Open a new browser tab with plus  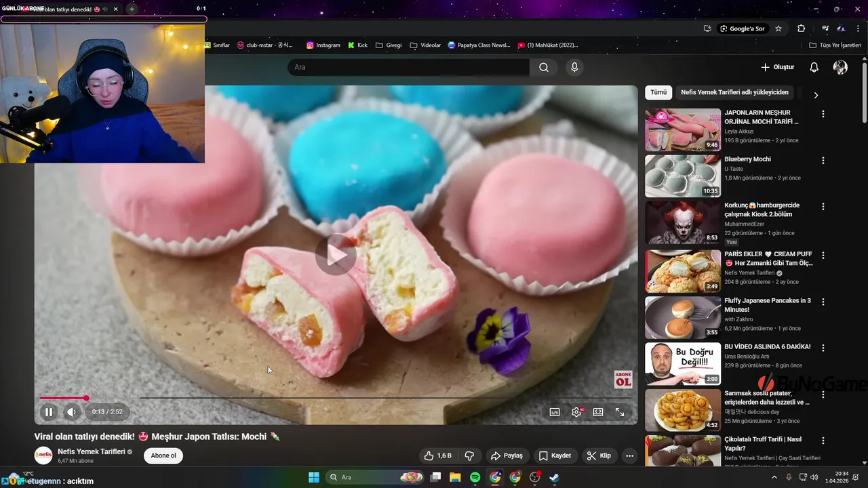(x=132, y=9)
